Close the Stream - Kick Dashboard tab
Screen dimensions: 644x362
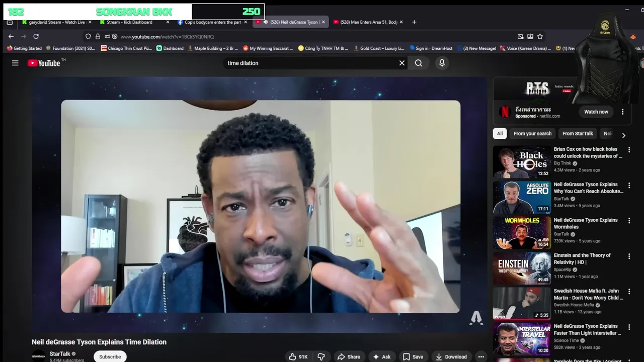pyautogui.click(x=168, y=22)
